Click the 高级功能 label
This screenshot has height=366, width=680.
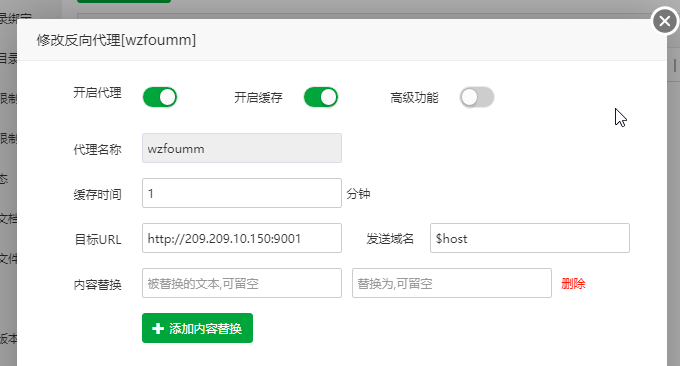tap(414, 98)
